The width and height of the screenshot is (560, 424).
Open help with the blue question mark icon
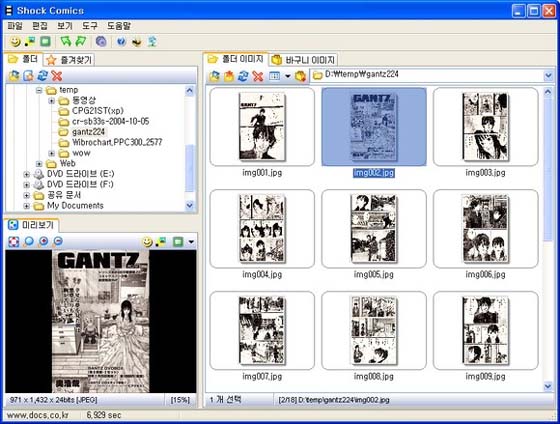tap(121, 41)
